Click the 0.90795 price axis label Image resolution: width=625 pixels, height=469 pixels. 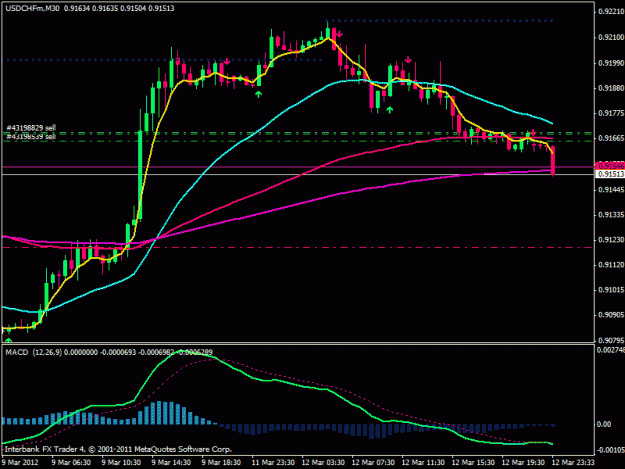pos(611,340)
